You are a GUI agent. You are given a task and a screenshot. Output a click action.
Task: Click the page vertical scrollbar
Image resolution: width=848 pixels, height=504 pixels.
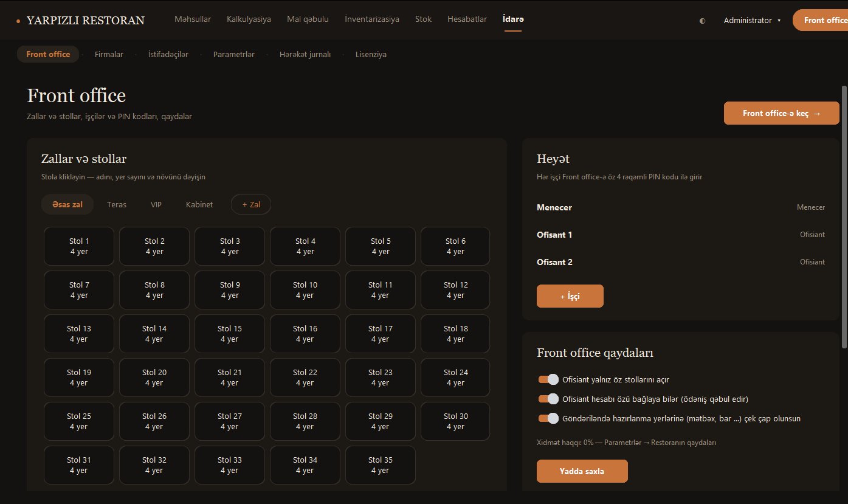click(844, 218)
